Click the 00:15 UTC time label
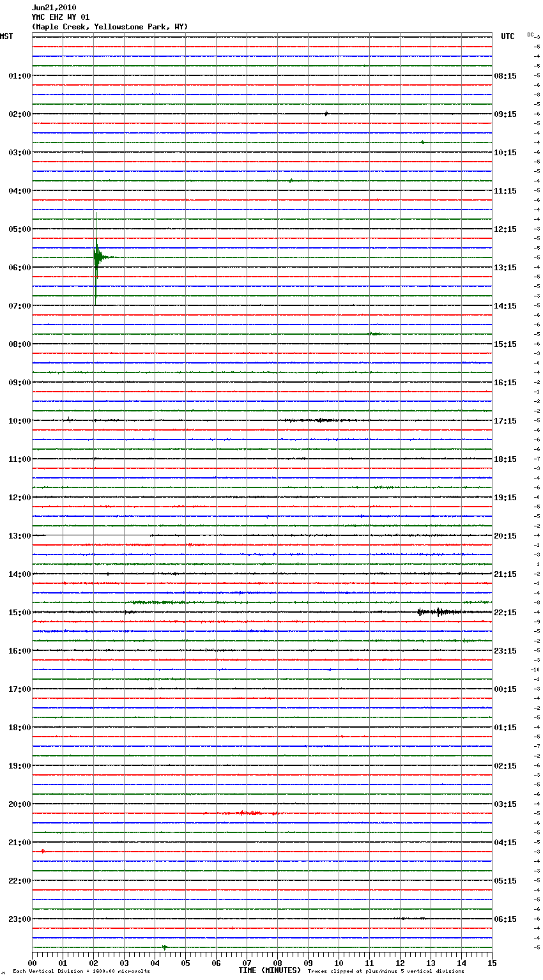Viewport: 543px width, 980px height. pyautogui.click(x=505, y=689)
